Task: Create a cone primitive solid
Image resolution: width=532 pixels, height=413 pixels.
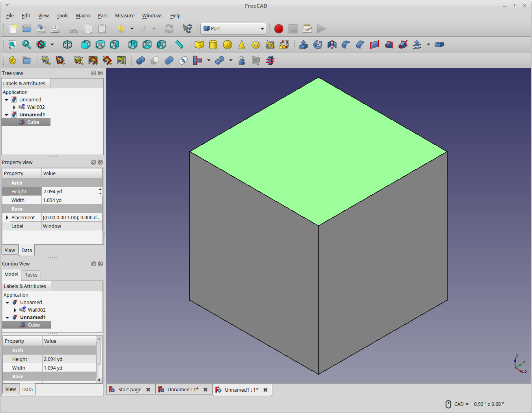Action: [x=242, y=45]
